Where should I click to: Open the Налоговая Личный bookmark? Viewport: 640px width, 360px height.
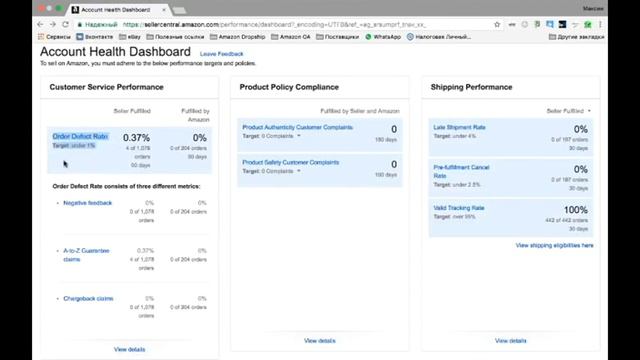439,37
